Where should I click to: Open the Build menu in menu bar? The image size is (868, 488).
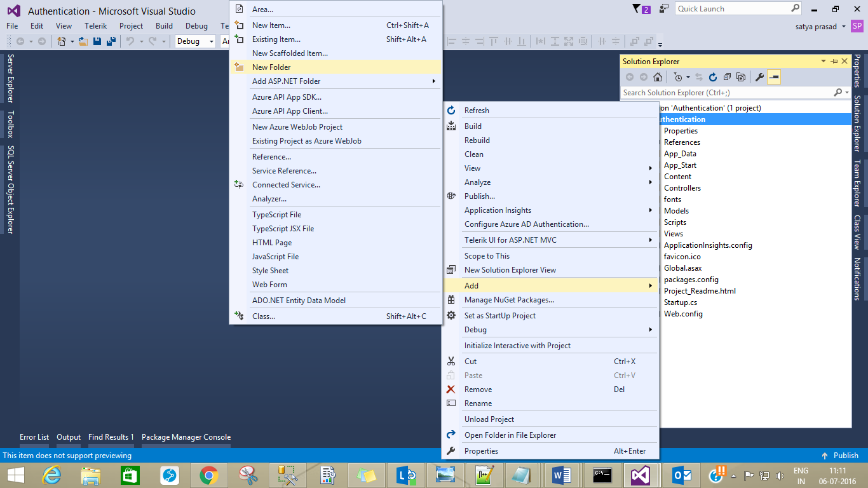(x=164, y=26)
